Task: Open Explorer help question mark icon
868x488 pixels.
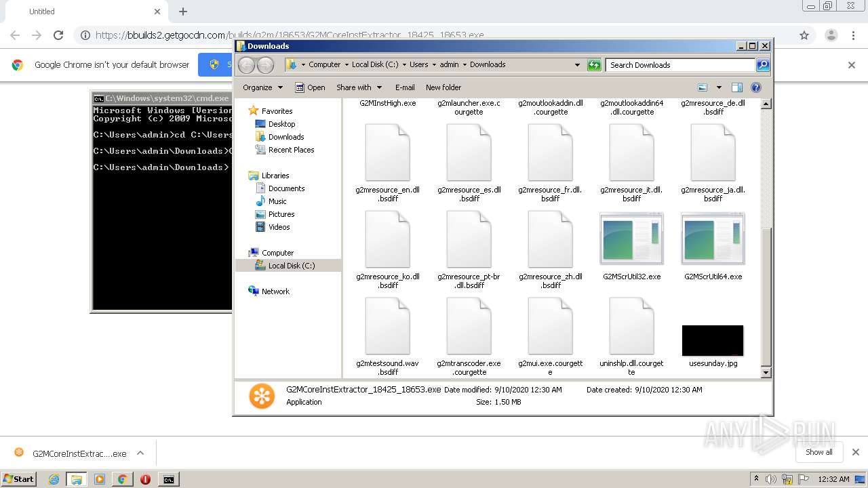Action: click(756, 87)
